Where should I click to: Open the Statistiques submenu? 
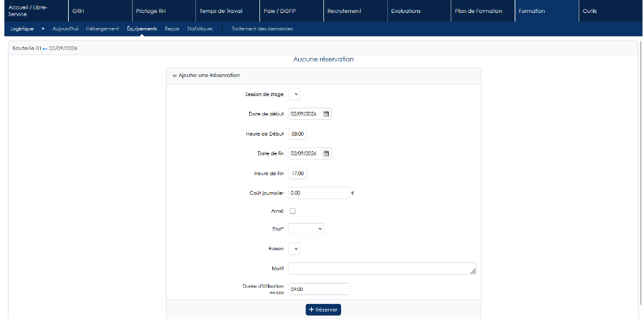click(x=200, y=29)
